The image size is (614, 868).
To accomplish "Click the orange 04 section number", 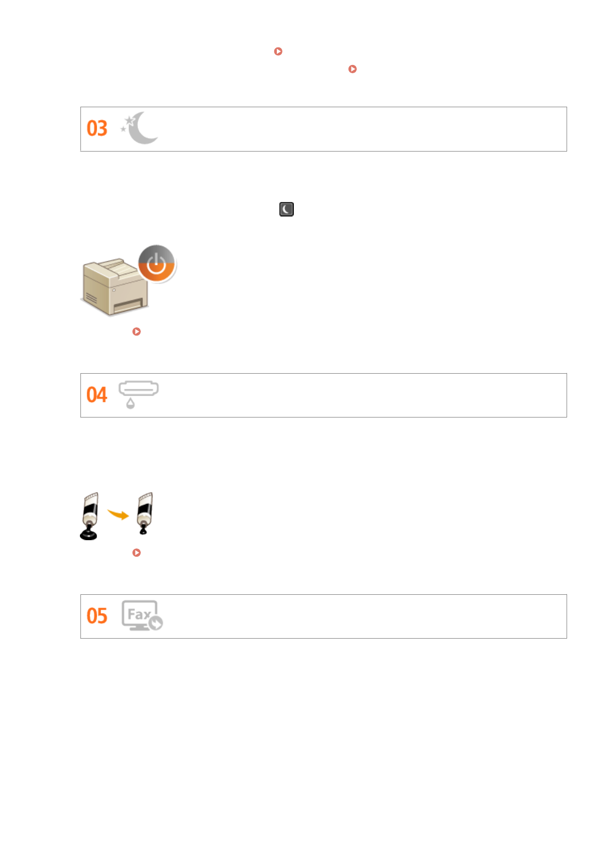I will pyautogui.click(x=97, y=395).
